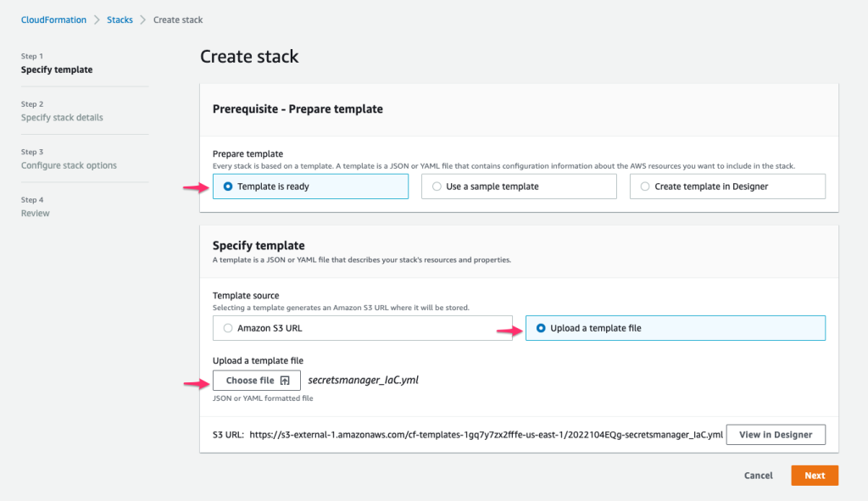
Task: Choose "Use a sample template" option
Action: tap(437, 186)
